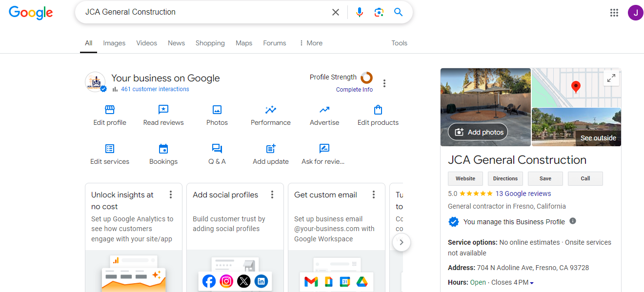Open Q & A chat icon
Viewport: 644px width, 292px height.
(x=217, y=149)
